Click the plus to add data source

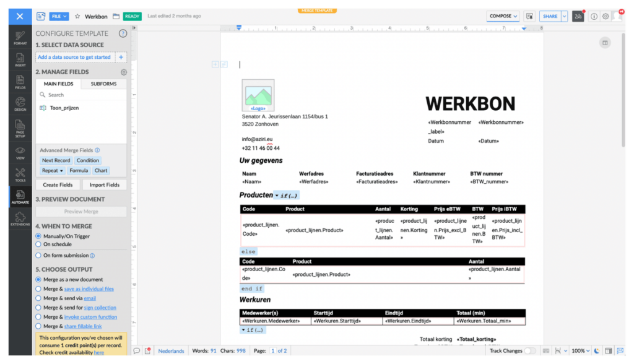pyautogui.click(x=121, y=58)
